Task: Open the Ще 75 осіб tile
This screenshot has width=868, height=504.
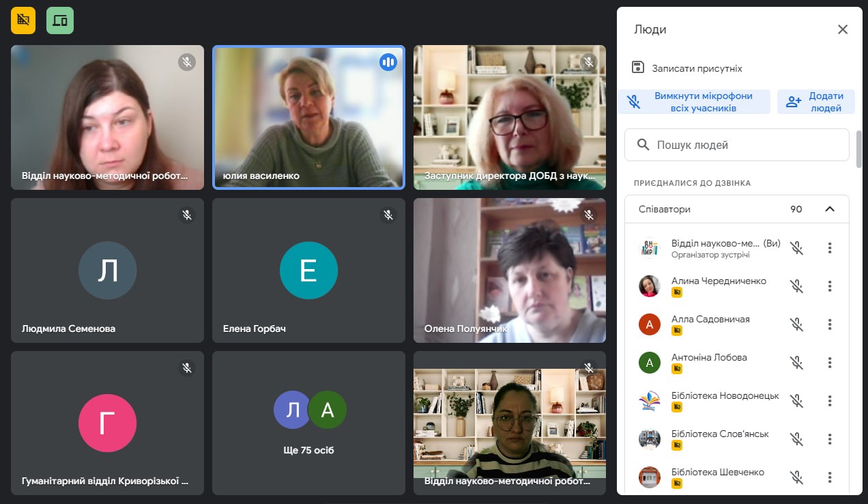Action: [308, 423]
